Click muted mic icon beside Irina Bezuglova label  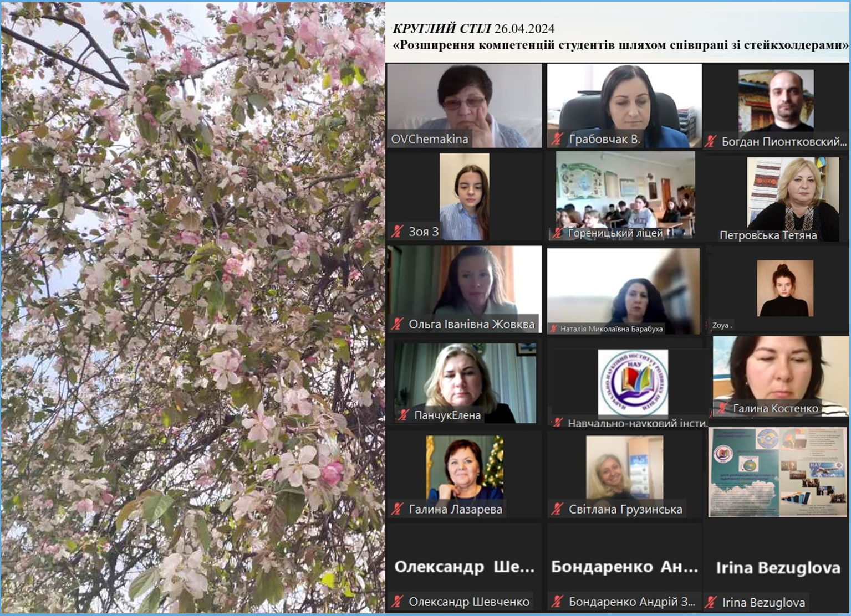711,602
